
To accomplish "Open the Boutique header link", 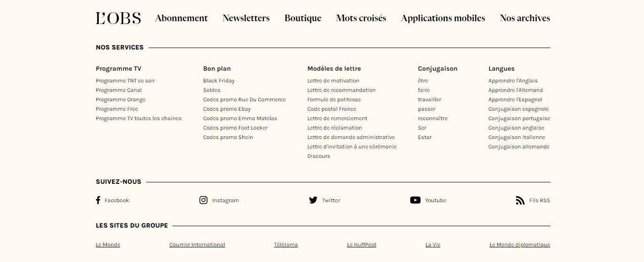I will [303, 18].
